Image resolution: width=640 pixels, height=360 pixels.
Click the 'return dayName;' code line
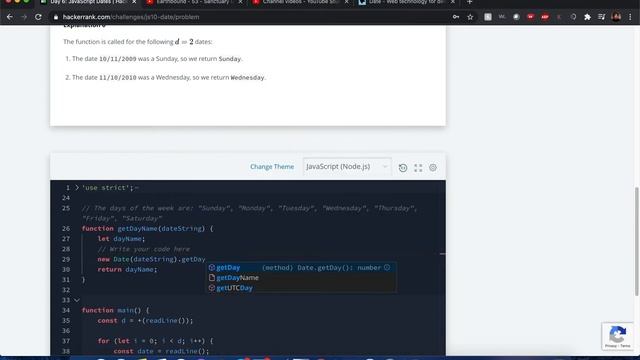pos(127,269)
